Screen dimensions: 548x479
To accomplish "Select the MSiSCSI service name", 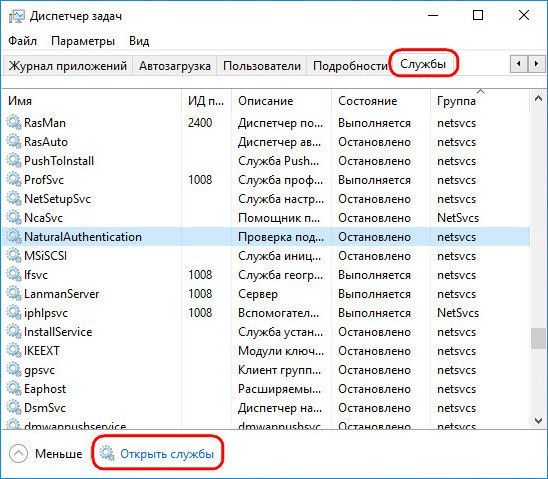I will click(45, 255).
